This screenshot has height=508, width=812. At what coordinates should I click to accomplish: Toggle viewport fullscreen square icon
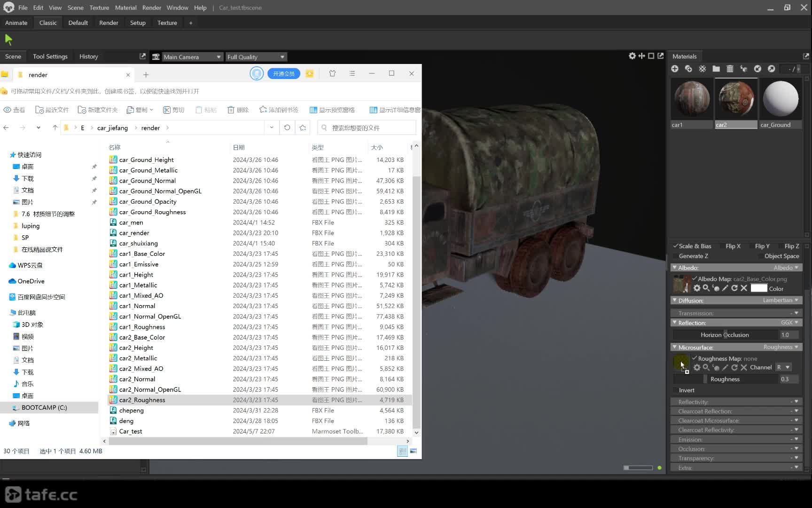pos(651,56)
